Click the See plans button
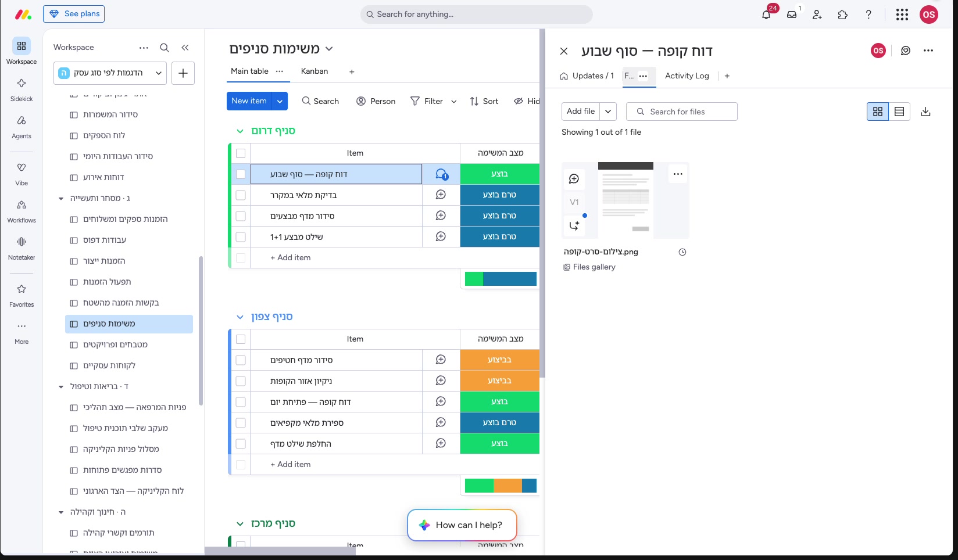 [74, 14]
